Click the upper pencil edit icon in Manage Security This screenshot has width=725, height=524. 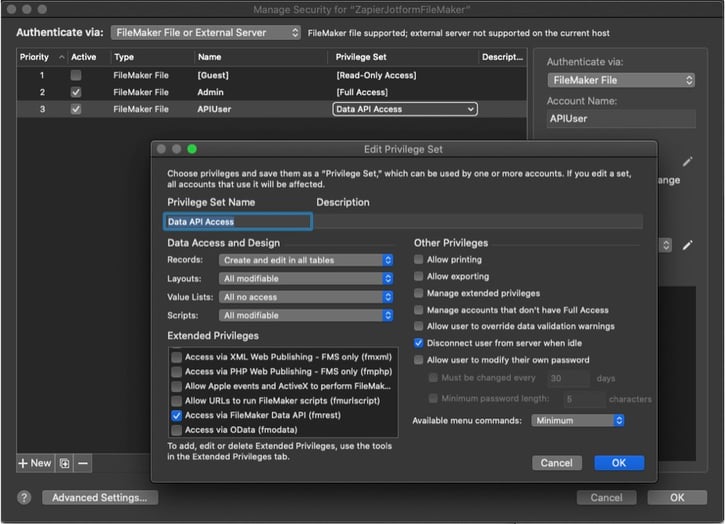coord(688,161)
